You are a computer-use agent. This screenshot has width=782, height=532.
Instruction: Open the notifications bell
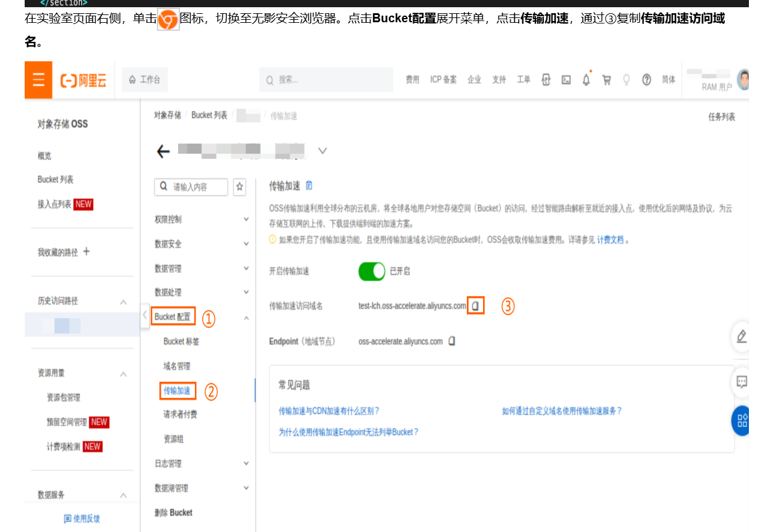(x=586, y=79)
